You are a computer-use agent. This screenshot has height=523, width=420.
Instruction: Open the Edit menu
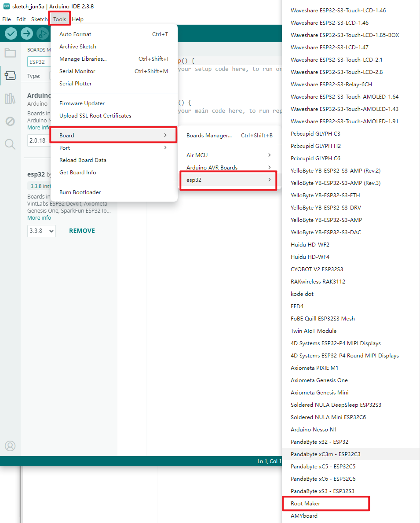tap(21, 19)
